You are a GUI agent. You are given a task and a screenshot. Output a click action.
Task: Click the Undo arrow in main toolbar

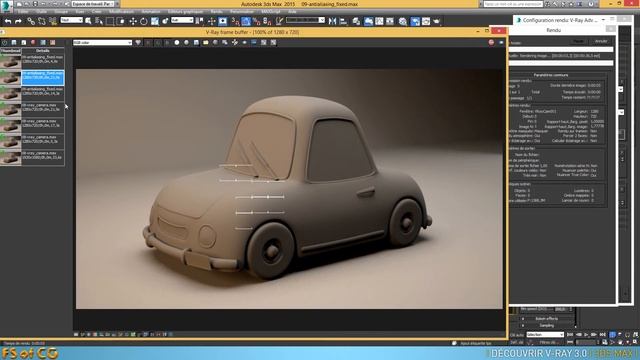[8, 21]
